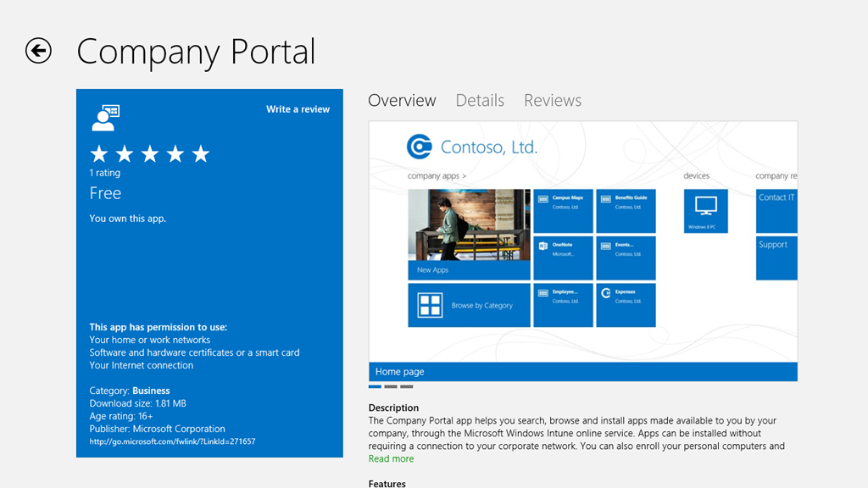This screenshot has width=868, height=488.
Task: Select the second screenshot page indicator
Action: coord(390,386)
